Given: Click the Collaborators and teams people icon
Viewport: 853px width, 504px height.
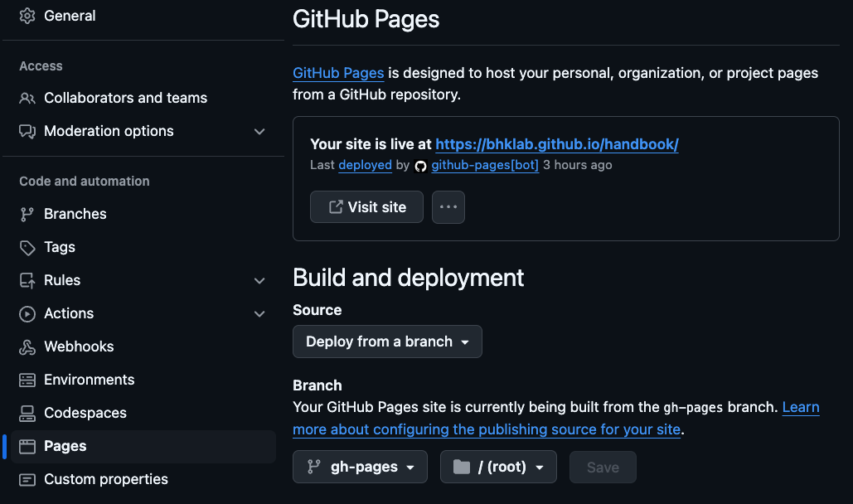Looking at the screenshot, I should pos(27,98).
